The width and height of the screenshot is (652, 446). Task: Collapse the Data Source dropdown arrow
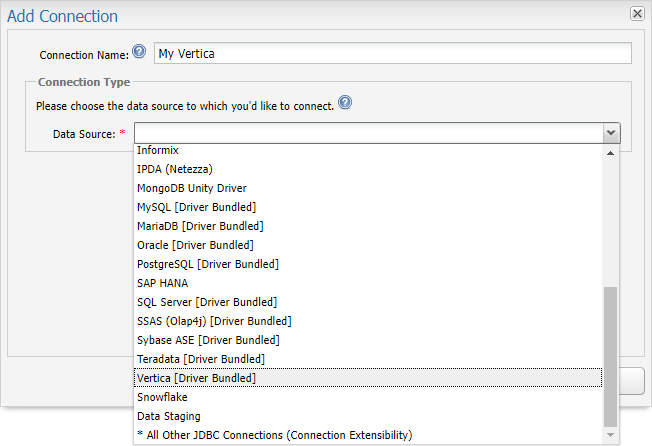611,133
